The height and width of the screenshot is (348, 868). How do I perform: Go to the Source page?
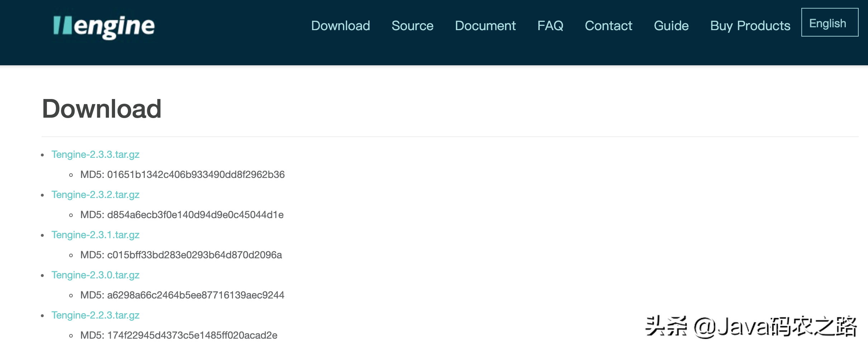click(412, 26)
